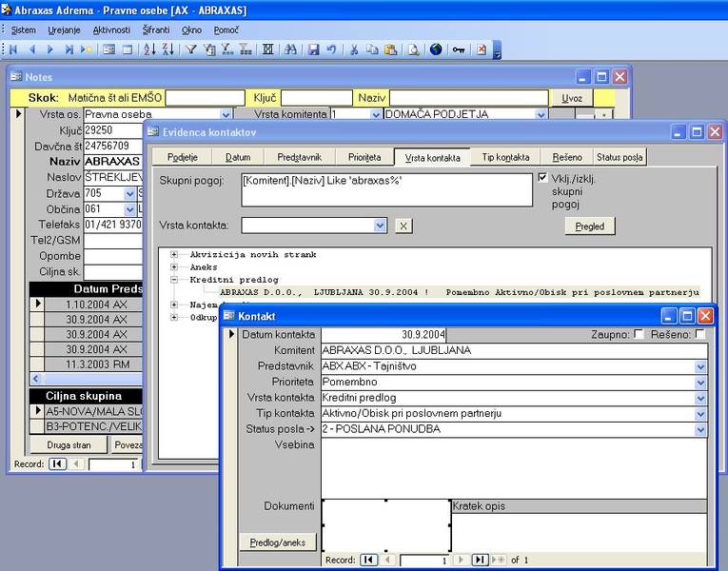Sort descending Z-A
728x571 pixels.
[168, 49]
